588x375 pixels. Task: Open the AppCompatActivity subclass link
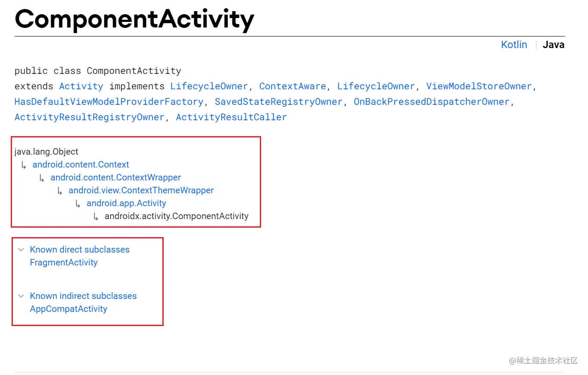pos(68,309)
